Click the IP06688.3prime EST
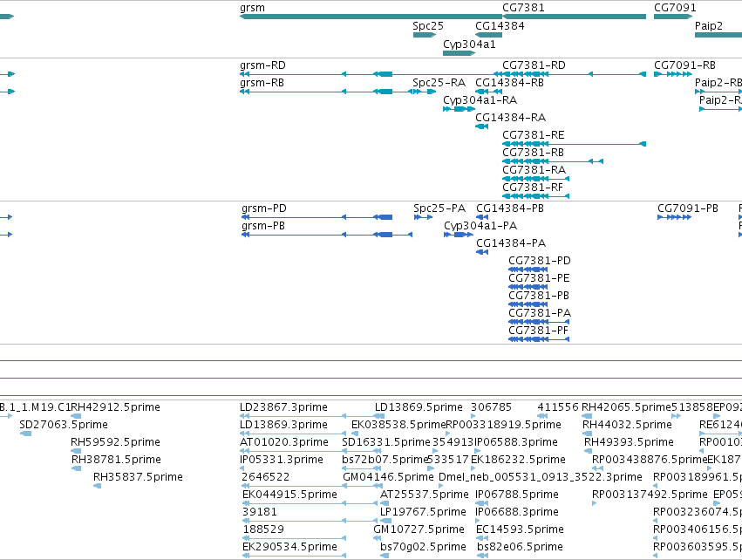Screen dimensions: 742x560 pyautogui.click(x=478, y=521)
